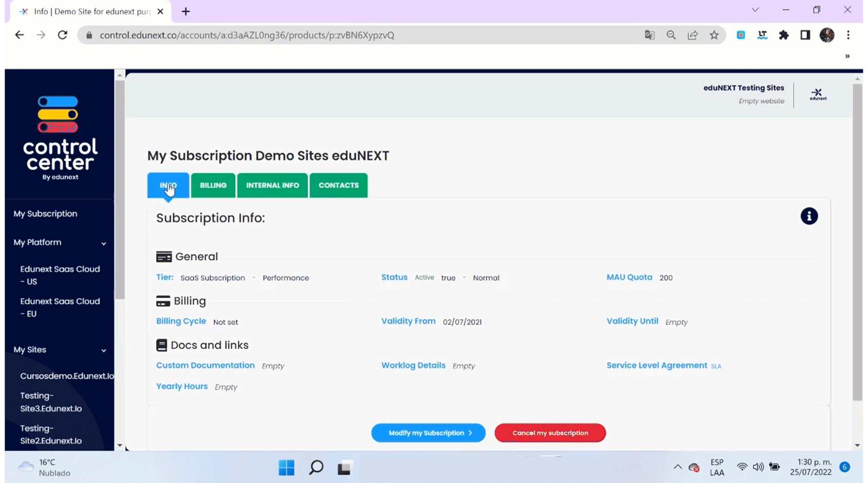Image resolution: width=868 pixels, height=483 pixels.
Task: Click the Worklog Details label
Action: click(413, 365)
